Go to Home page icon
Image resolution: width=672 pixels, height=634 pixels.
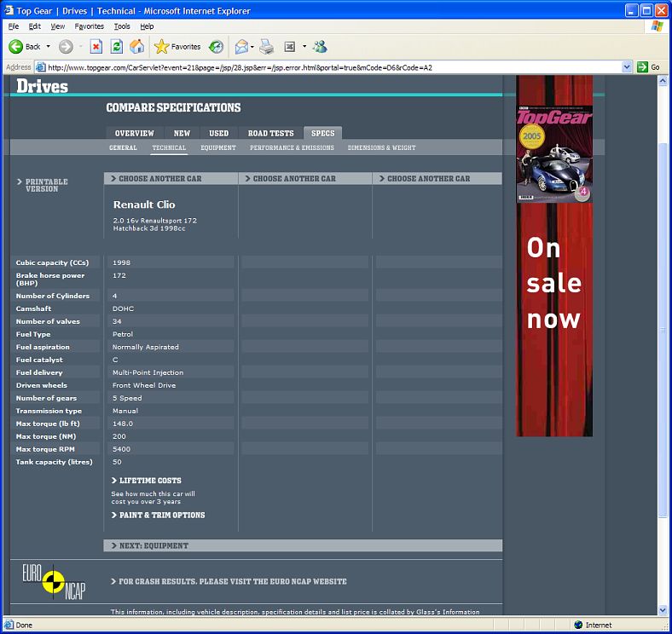[x=137, y=46]
